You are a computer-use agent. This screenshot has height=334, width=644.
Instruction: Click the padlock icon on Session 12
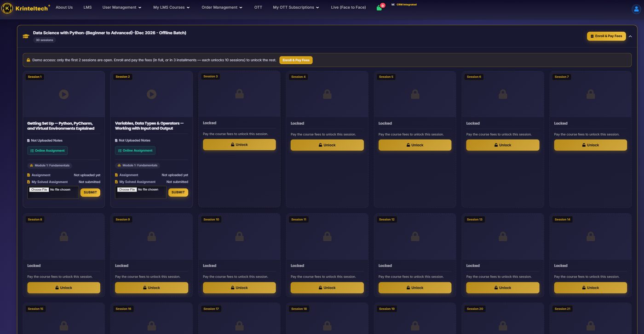click(415, 237)
